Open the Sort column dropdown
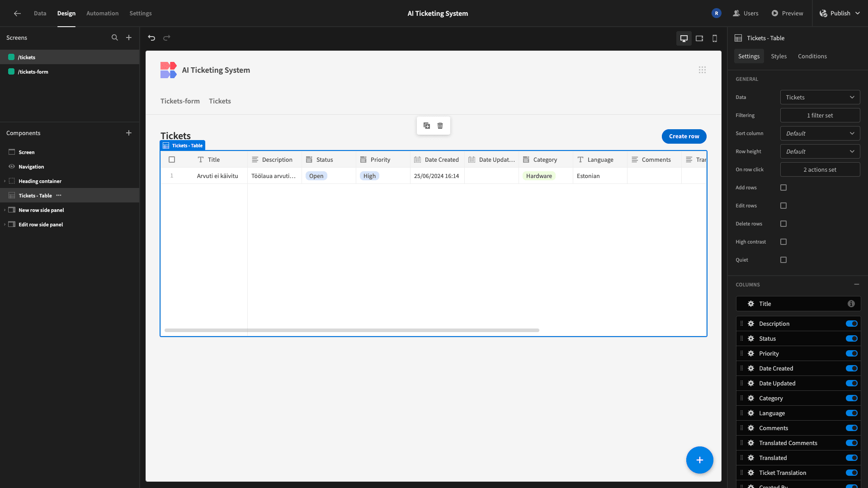 click(820, 134)
